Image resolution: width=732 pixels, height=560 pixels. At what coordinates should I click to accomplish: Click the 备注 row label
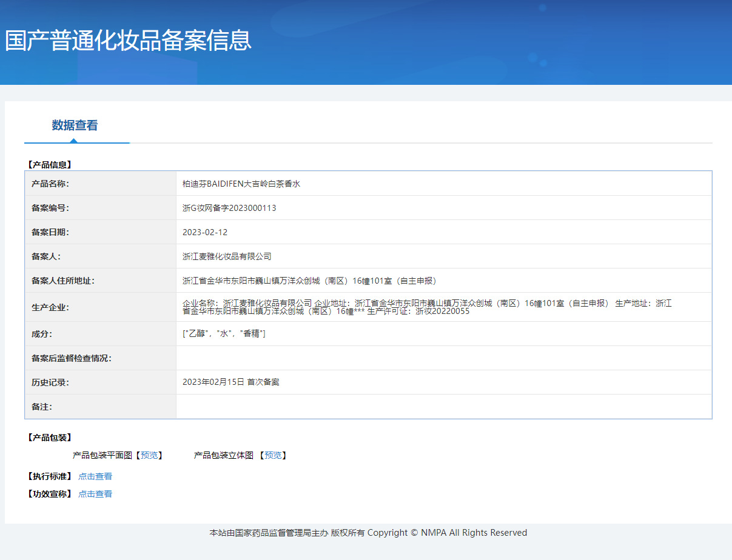(x=42, y=407)
